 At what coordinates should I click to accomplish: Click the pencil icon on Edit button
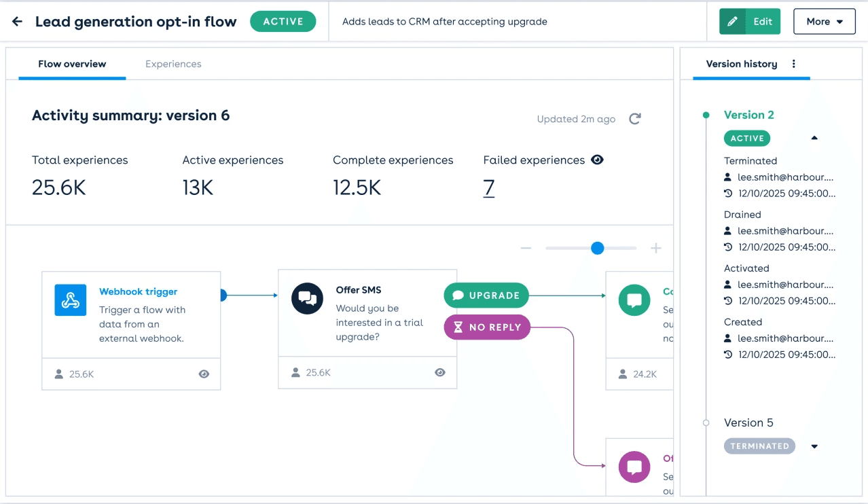point(732,22)
